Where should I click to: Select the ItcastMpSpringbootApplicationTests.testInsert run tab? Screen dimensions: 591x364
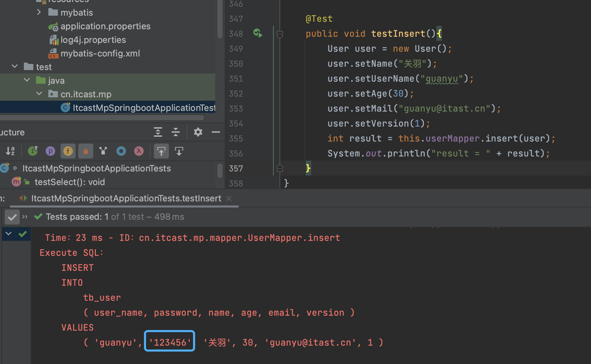[x=126, y=198]
